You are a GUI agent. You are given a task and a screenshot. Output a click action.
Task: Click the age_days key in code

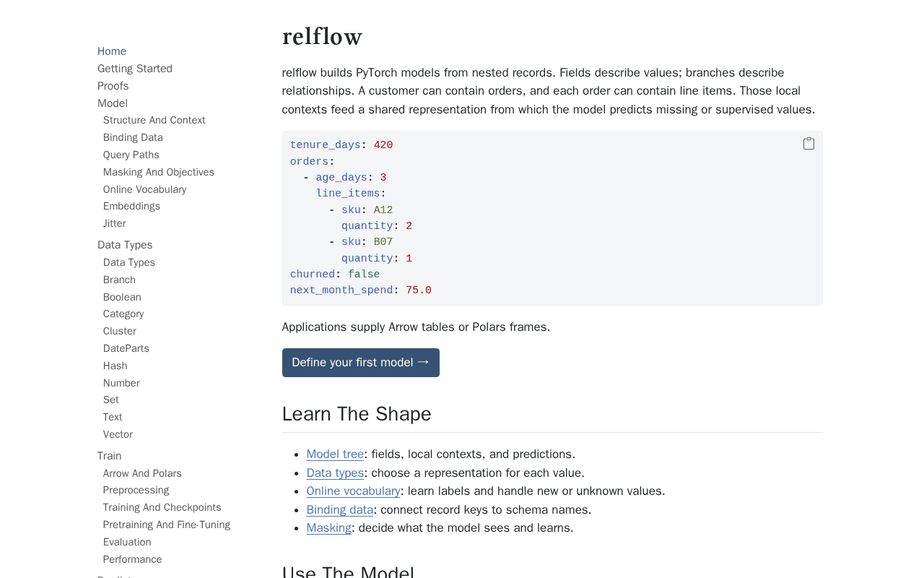pyautogui.click(x=341, y=178)
